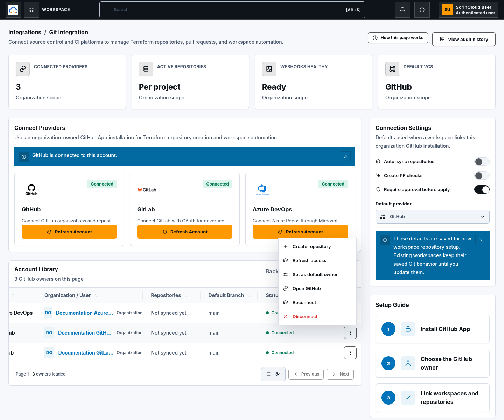504x420 pixels.
Task: Go to the Previous page
Action: tap(306, 374)
